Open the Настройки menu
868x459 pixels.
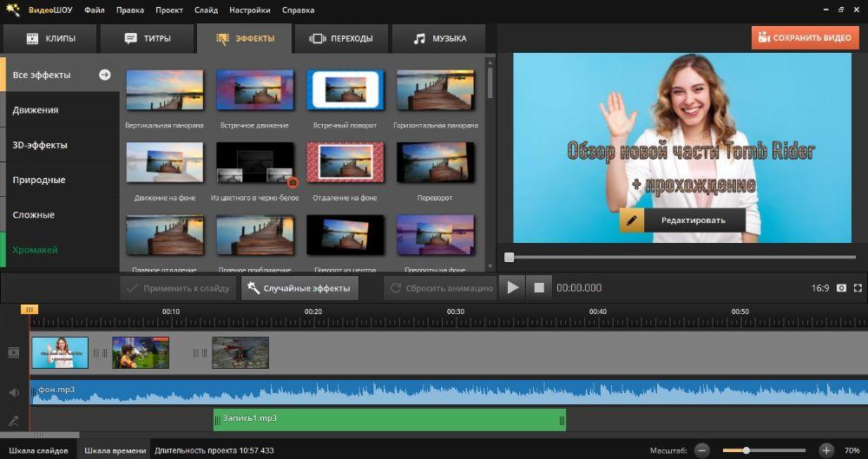[x=250, y=10]
